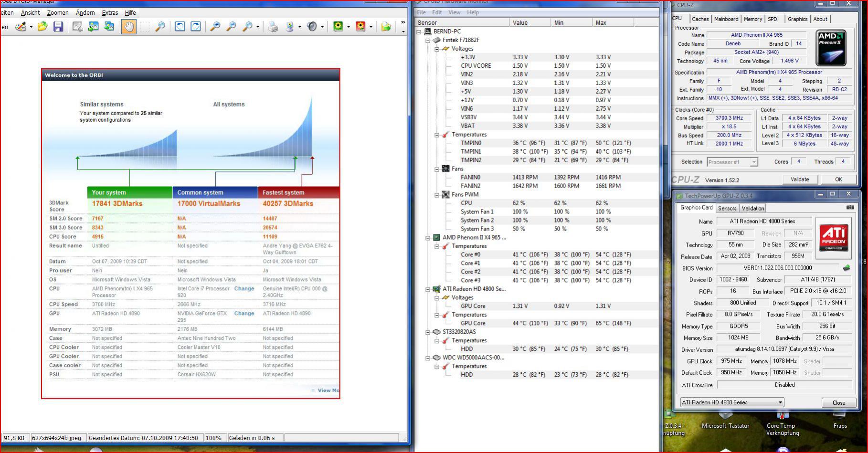The height and width of the screenshot is (453, 868).
Task: Open the Hilfe menu in ACDSee
Action: coord(130,13)
